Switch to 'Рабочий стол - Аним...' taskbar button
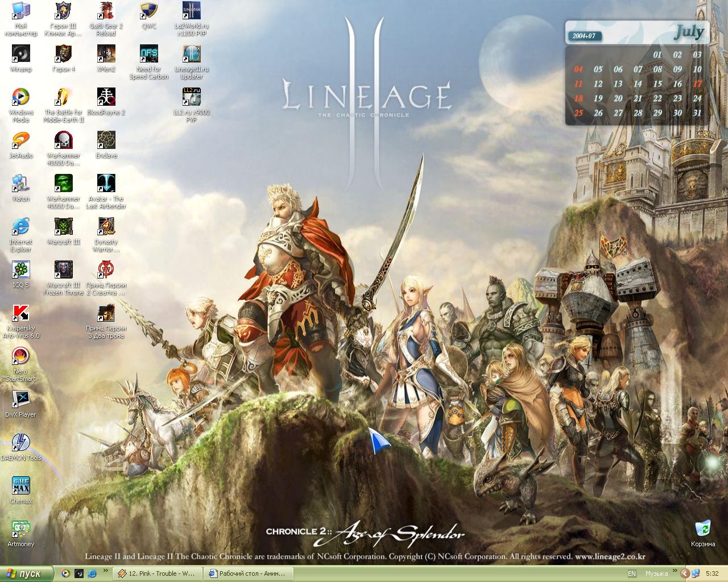 point(249,573)
